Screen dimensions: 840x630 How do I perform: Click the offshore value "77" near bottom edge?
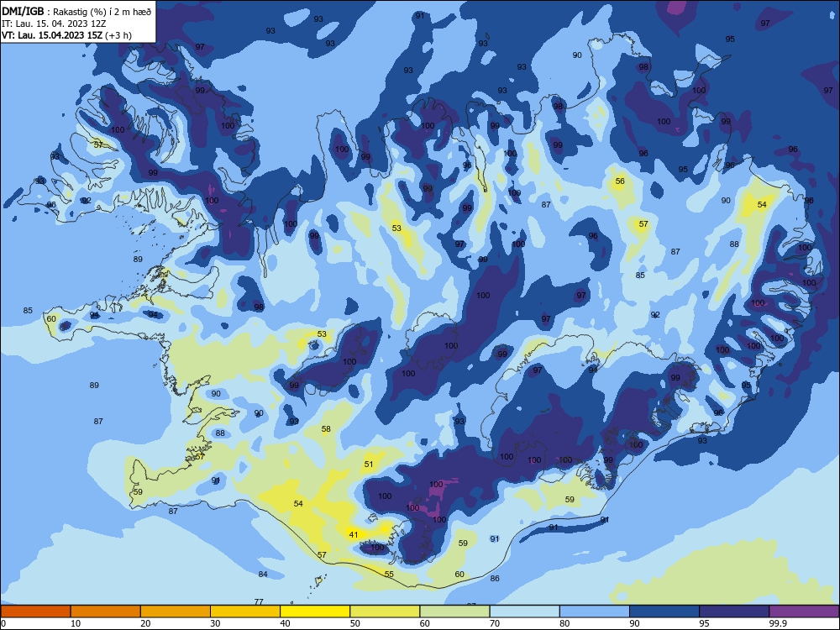(259, 601)
